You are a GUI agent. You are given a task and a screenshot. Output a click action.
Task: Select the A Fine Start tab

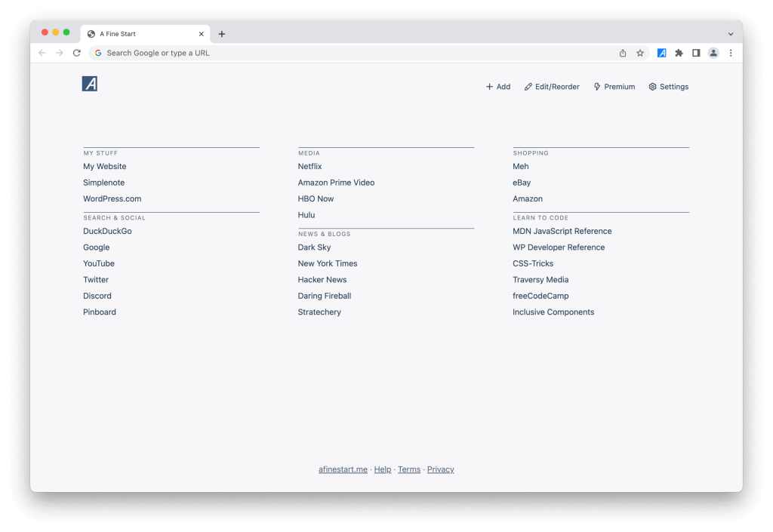pyautogui.click(x=145, y=34)
